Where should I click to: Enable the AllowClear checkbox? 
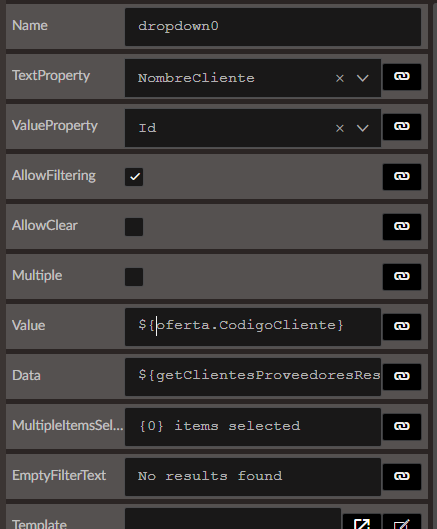pos(134,226)
